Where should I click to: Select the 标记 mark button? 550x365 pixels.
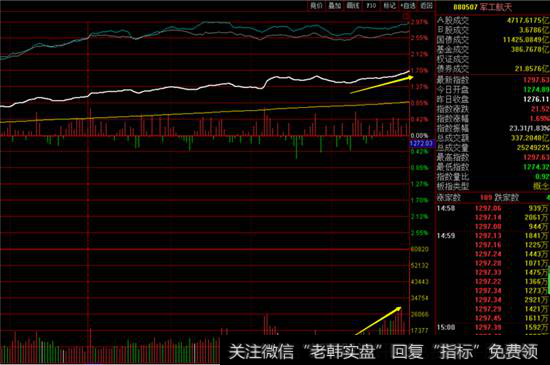(389, 6)
